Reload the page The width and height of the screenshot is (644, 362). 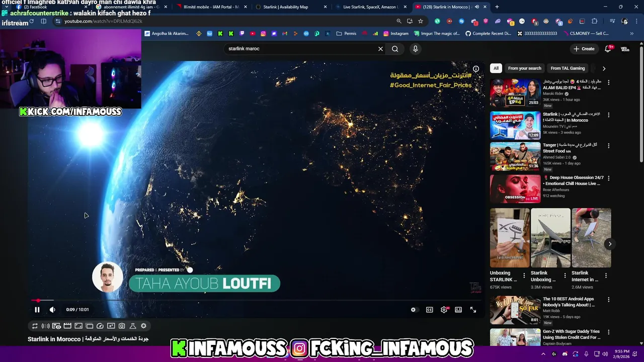pyautogui.click(x=31, y=21)
